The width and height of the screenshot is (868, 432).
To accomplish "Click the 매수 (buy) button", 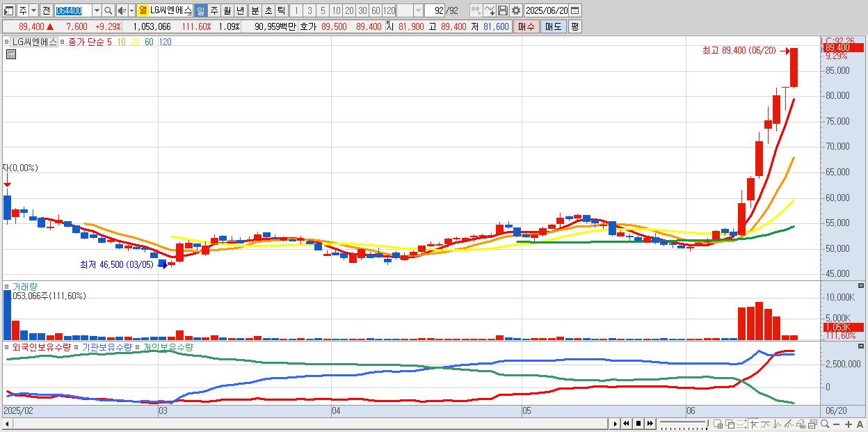I will tap(527, 26).
